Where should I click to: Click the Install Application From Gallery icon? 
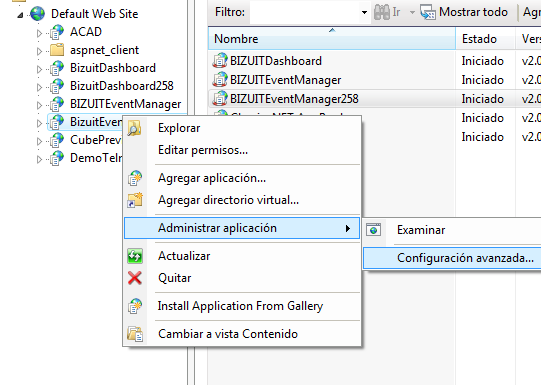click(x=135, y=306)
